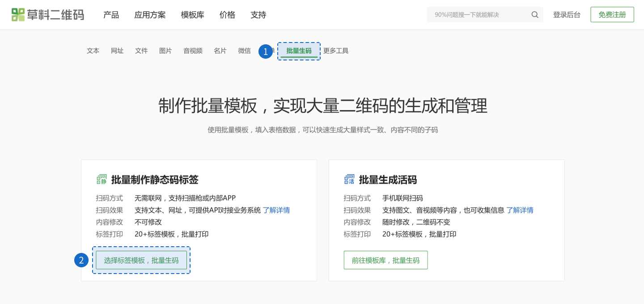Click the 登录后台 link
Image resolution: width=644 pixels, height=304 pixels.
coord(567,15)
